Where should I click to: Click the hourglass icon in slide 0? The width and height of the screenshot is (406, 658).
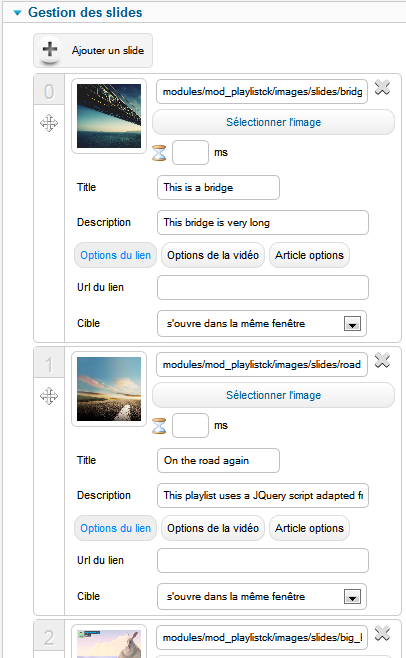coord(159,153)
